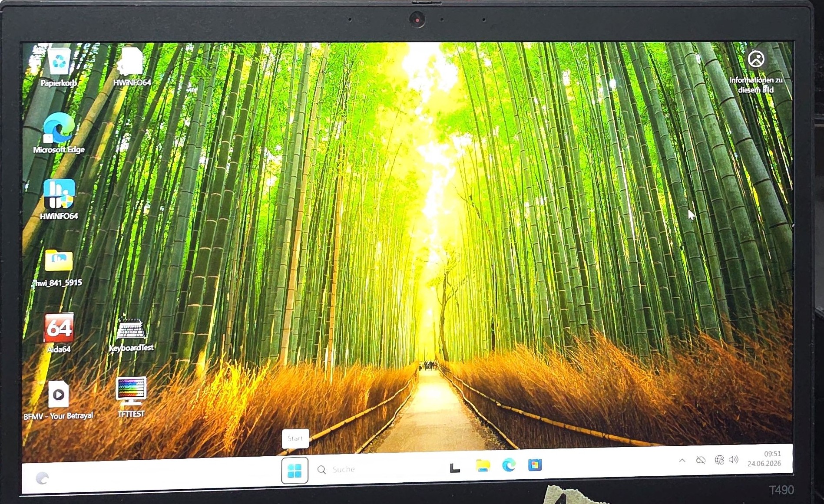Open the volume speaker control
This screenshot has width=824, height=504.
point(734,459)
